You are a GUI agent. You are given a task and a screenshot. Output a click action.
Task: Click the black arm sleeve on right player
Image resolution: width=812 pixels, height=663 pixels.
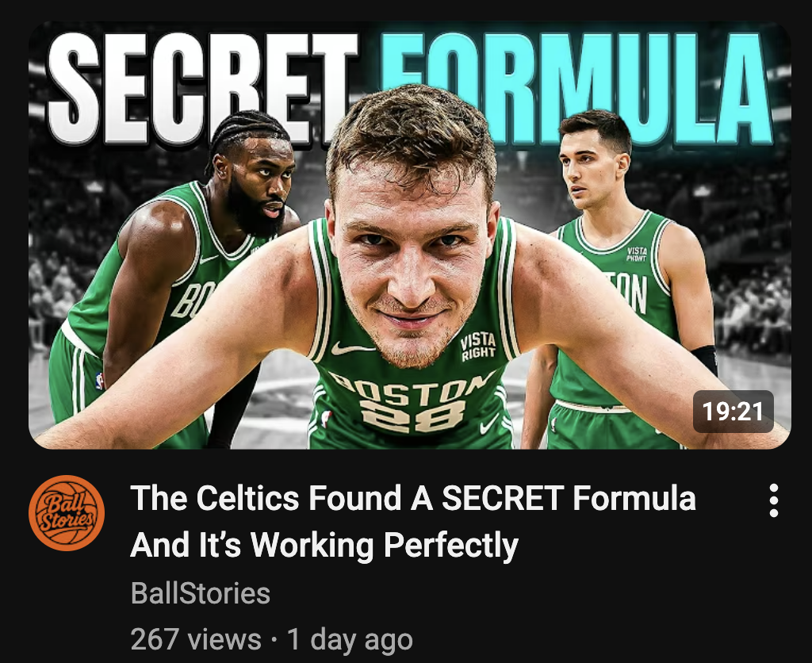[x=705, y=359]
